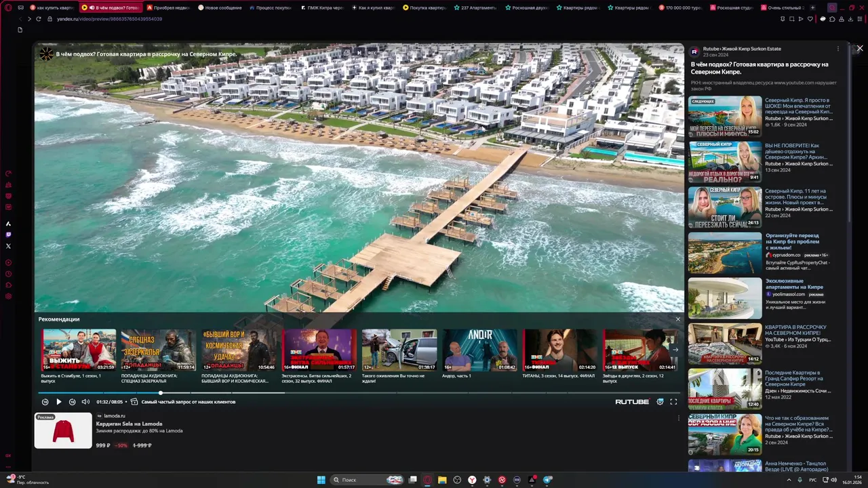Add page to bookmarks heart icon
This screenshot has width=868, height=488.
click(x=810, y=19)
